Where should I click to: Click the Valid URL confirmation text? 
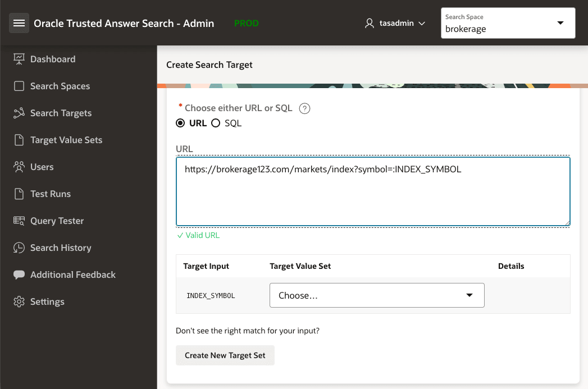click(198, 235)
